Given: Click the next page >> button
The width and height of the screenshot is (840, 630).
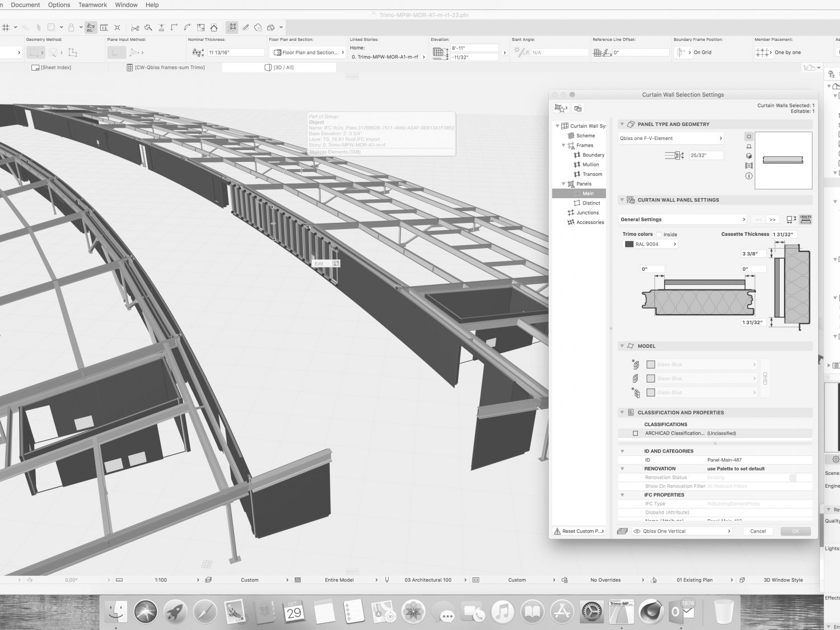Looking at the screenshot, I should point(773,220).
